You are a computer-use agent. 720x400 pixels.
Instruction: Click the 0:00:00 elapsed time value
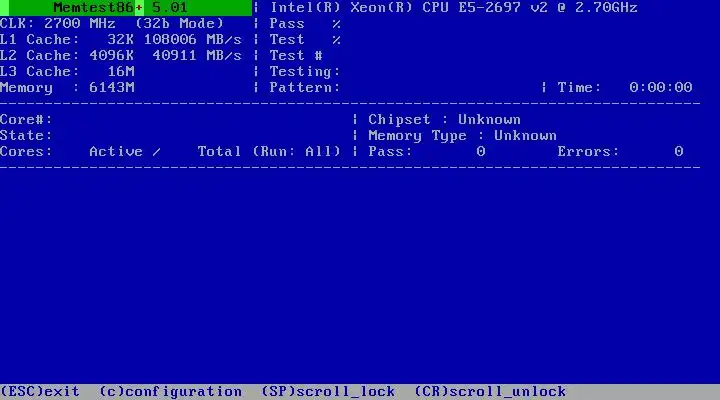(660, 87)
